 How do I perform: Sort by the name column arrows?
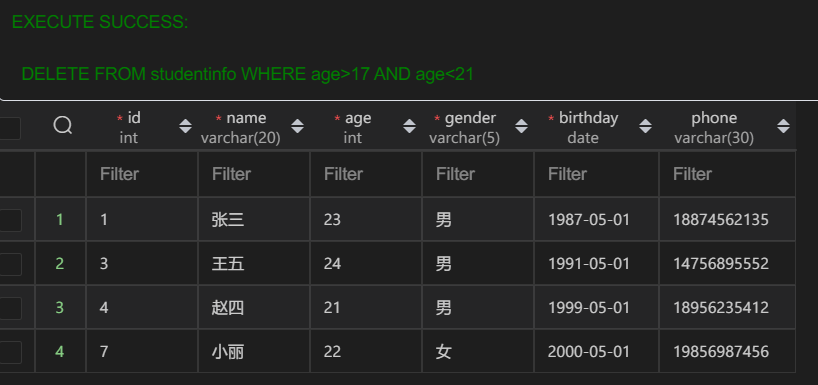tap(297, 126)
